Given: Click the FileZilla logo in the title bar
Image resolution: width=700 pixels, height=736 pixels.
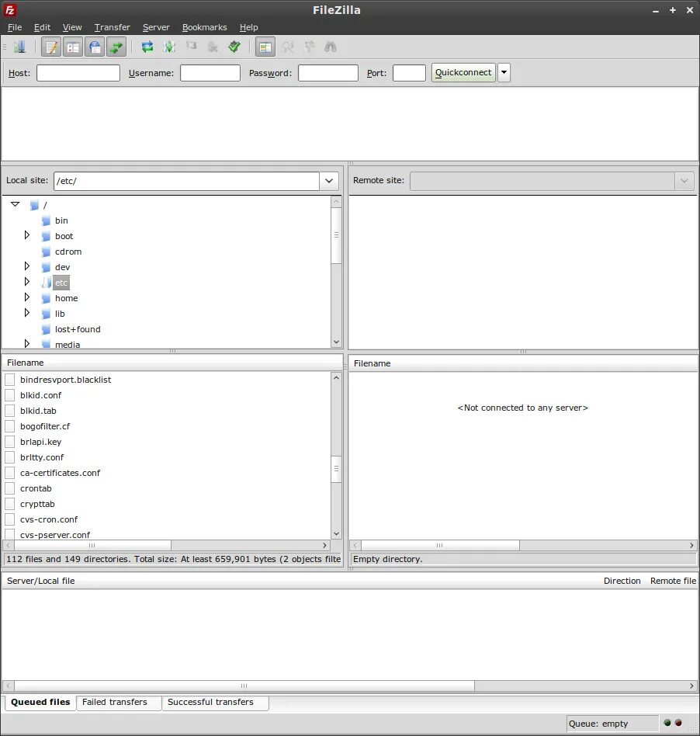Looking at the screenshot, I should point(10,10).
